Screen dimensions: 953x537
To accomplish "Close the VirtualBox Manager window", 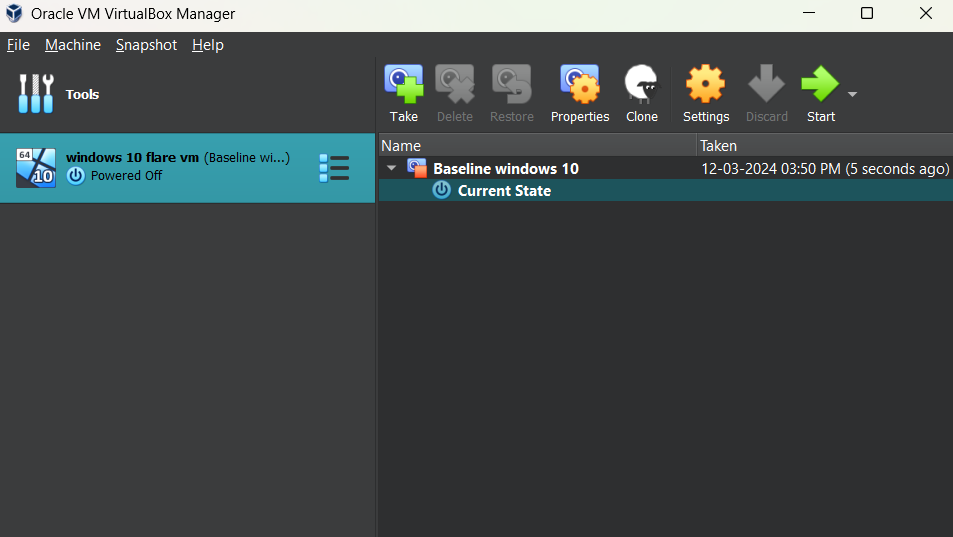I will point(926,13).
